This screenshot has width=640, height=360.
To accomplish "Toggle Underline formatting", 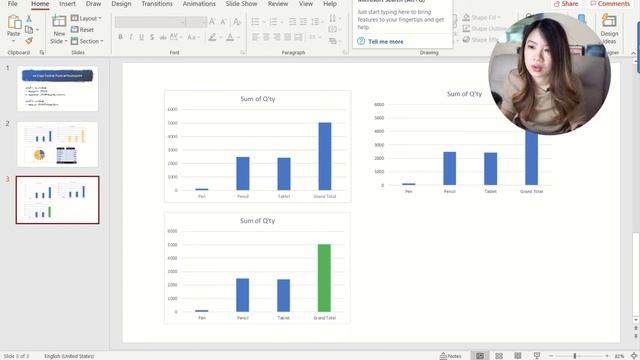I will 141,37.
